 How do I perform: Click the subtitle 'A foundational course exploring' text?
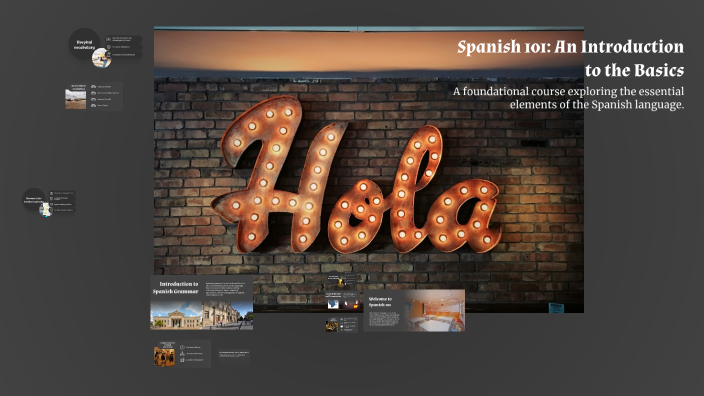click(568, 98)
